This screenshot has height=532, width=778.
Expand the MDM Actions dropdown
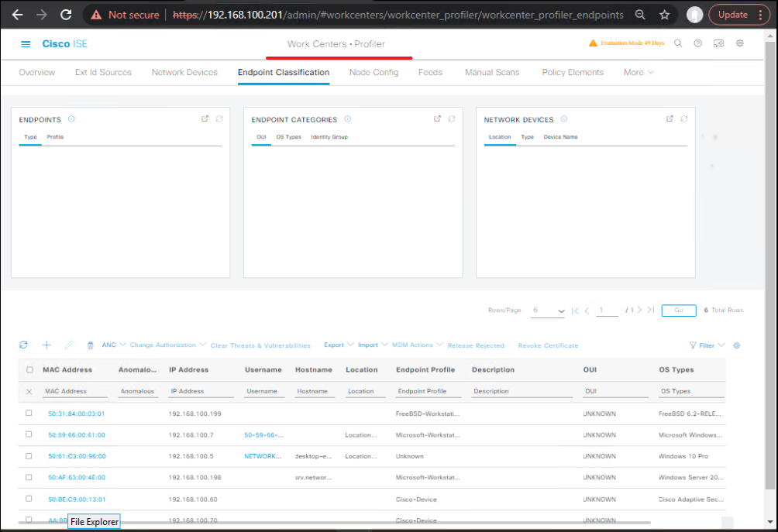pyautogui.click(x=417, y=345)
